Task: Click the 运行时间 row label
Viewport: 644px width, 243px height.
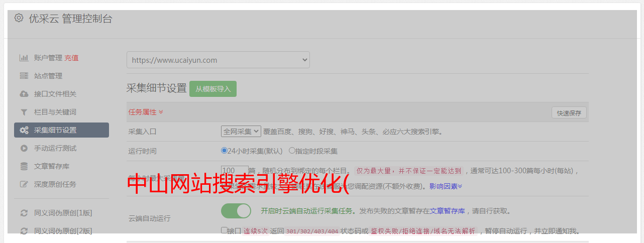Action: 143,151
